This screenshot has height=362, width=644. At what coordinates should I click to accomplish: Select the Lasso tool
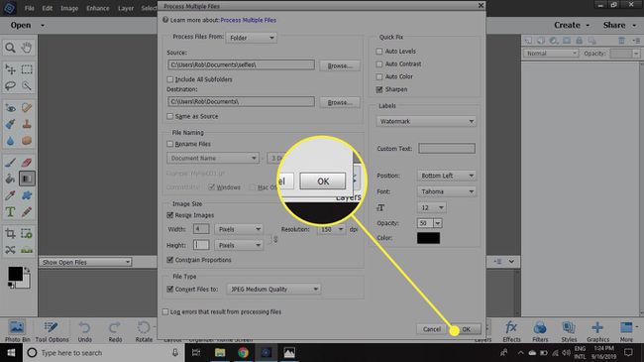(10, 85)
